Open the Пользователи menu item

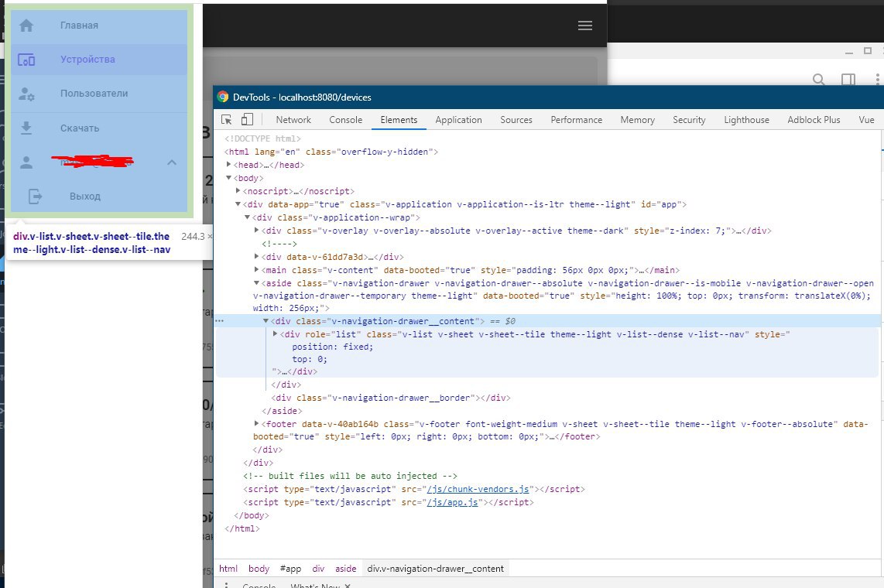pos(99,94)
